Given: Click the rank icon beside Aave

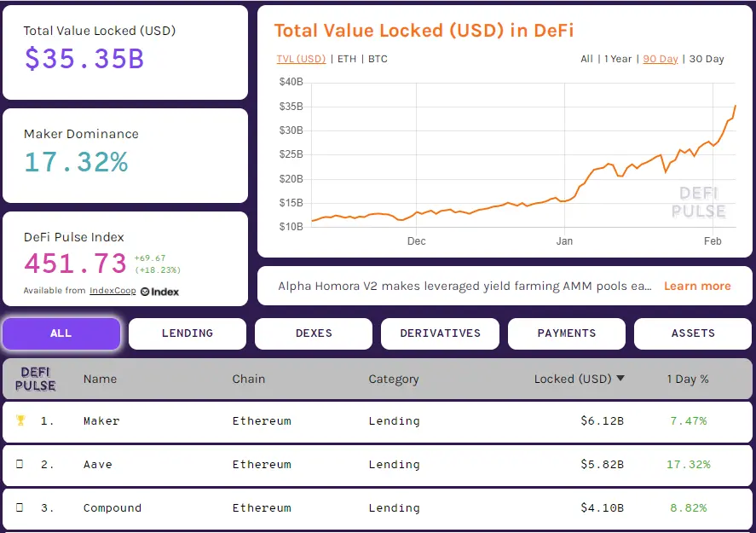Looking at the screenshot, I should tap(20, 464).
